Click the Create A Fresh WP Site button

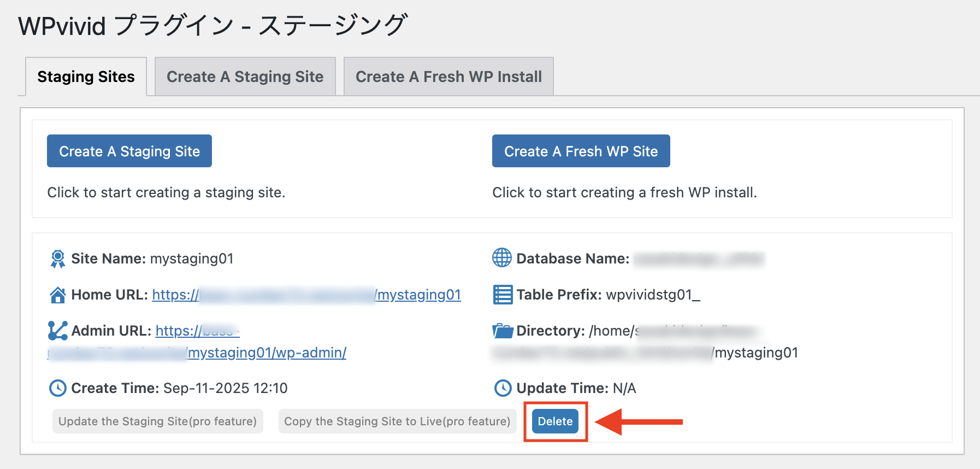tap(581, 151)
